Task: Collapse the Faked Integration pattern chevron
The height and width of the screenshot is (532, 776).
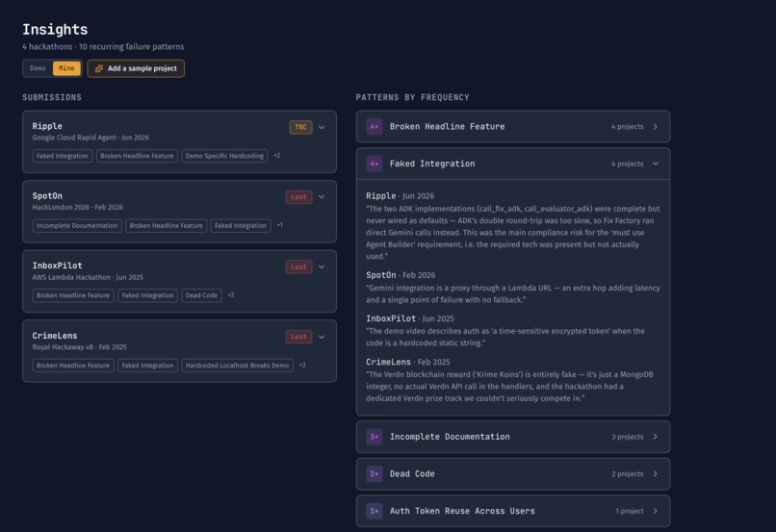Action: [656, 164]
